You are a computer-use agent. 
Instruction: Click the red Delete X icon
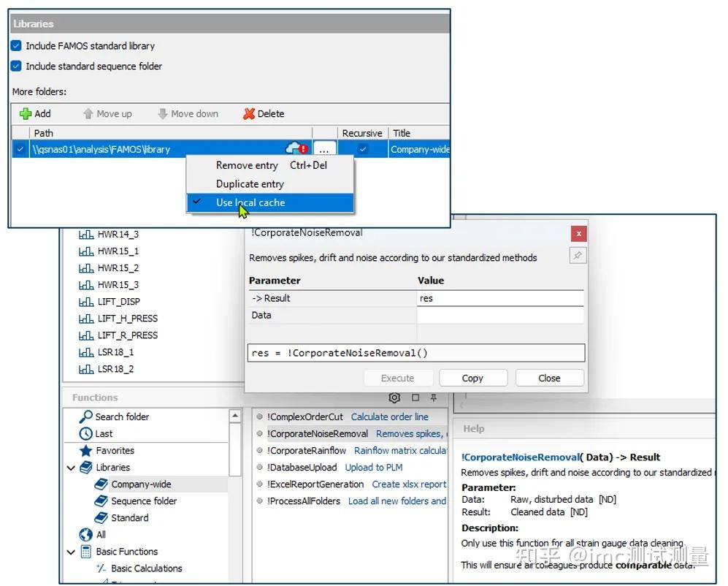point(249,114)
